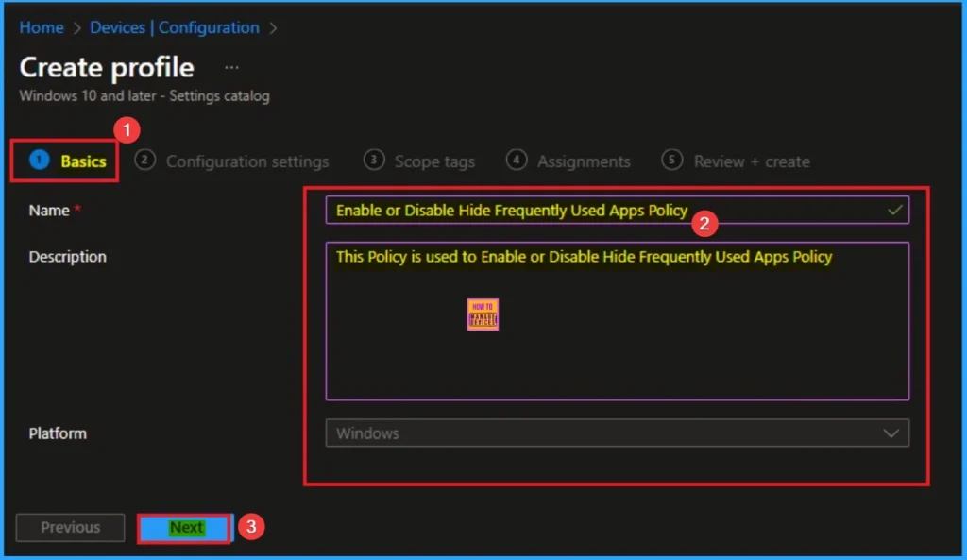Go to the Home breadcrumb link

pos(42,27)
